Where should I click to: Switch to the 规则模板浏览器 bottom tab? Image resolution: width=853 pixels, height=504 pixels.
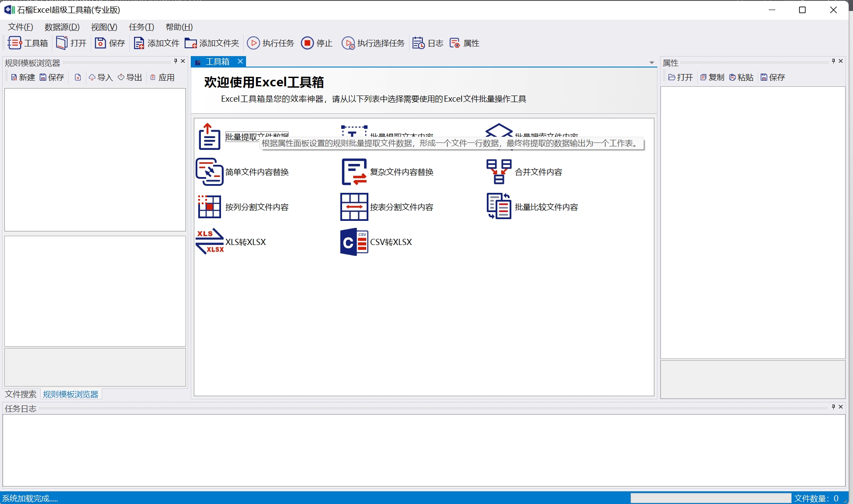(x=71, y=394)
